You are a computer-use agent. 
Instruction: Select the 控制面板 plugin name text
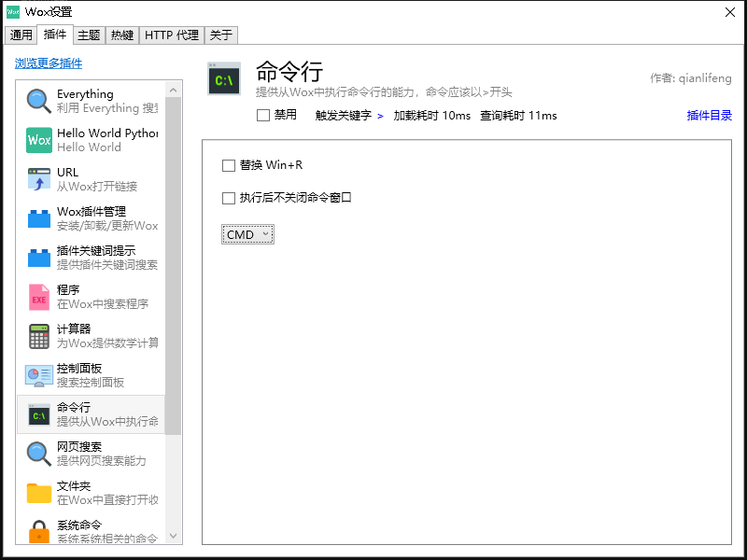(79, 368)
